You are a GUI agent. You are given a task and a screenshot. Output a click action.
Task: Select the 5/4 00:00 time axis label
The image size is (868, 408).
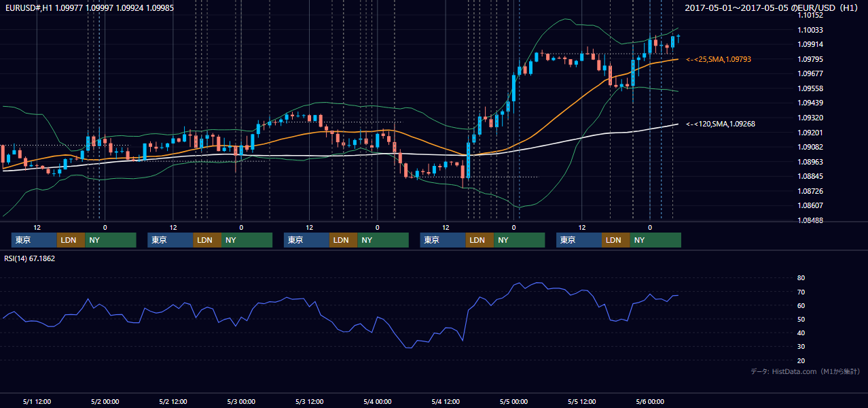point(378,401)
